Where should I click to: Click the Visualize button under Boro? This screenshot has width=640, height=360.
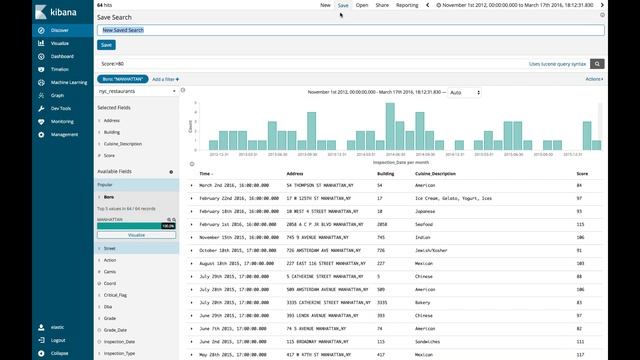point(136,235)
